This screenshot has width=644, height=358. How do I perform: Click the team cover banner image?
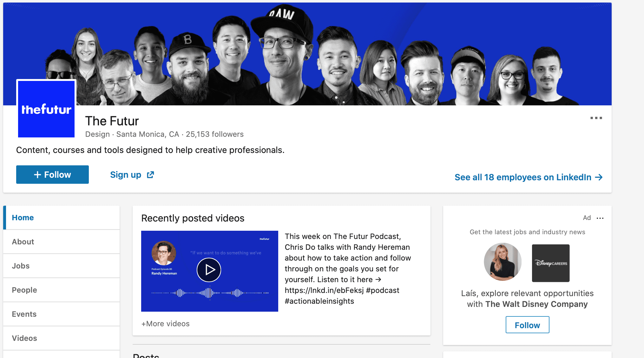coord(307,54)
